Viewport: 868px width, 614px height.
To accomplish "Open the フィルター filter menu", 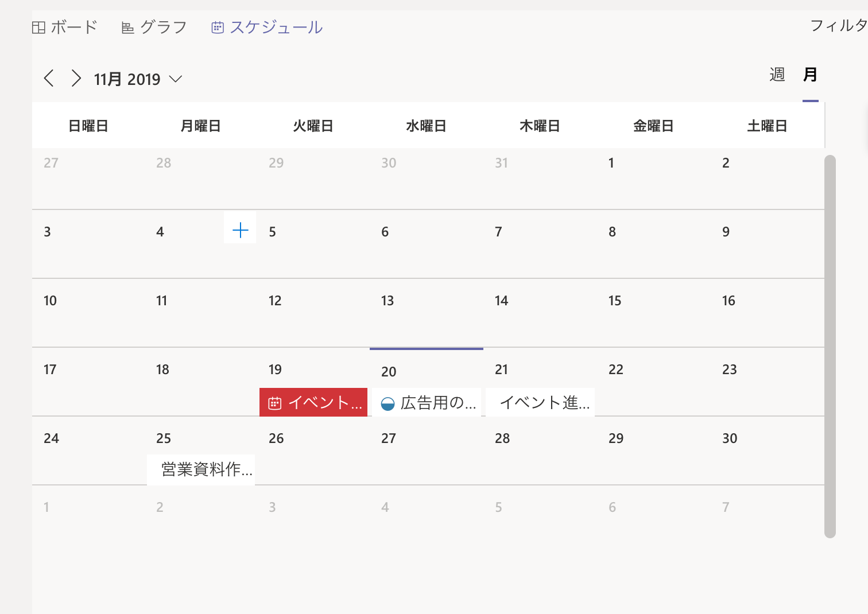I will pos(838,25).
